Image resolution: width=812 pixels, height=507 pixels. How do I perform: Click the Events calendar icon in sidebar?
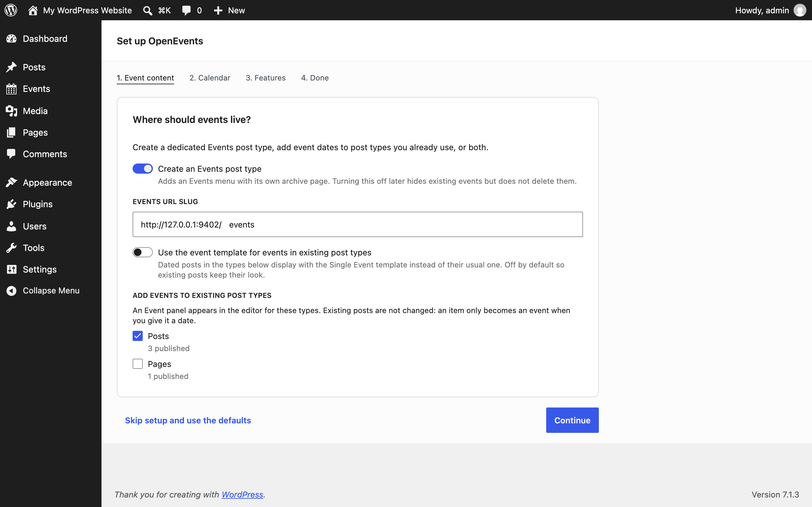point(11,89)
